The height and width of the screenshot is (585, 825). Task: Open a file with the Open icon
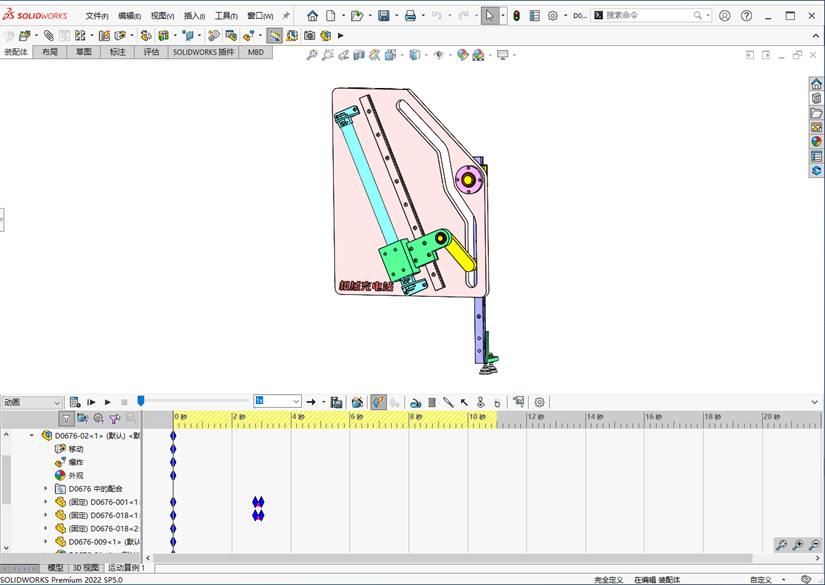pos(357,16)
